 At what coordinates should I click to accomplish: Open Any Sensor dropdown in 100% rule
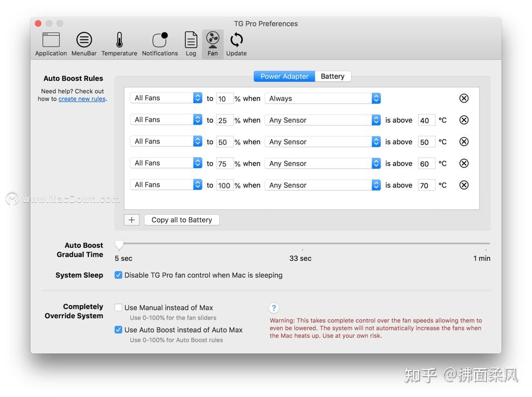click(322, 185)
